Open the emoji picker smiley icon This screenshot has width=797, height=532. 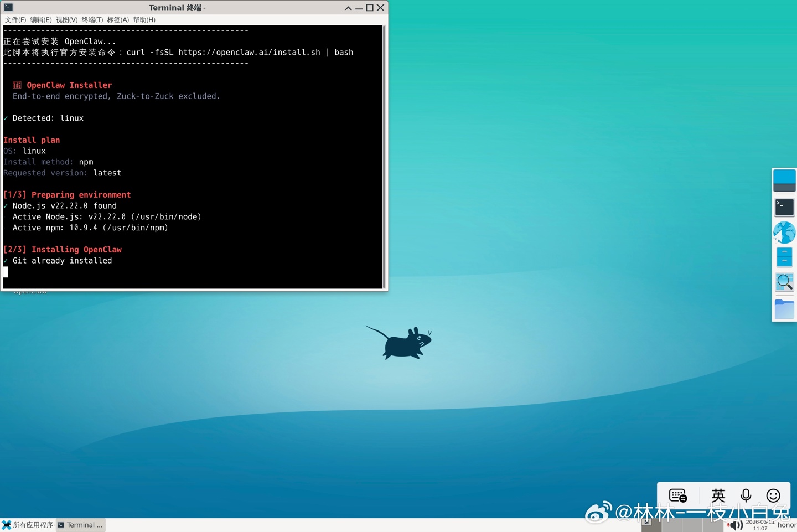[773, 495]
